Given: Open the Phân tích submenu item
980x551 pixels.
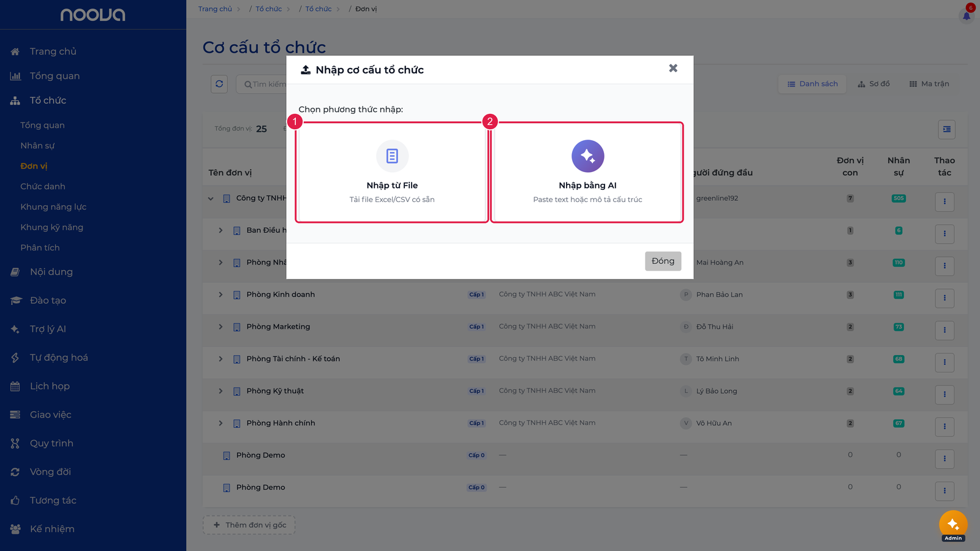Looking at the screenshot, I should coord(40,247).
